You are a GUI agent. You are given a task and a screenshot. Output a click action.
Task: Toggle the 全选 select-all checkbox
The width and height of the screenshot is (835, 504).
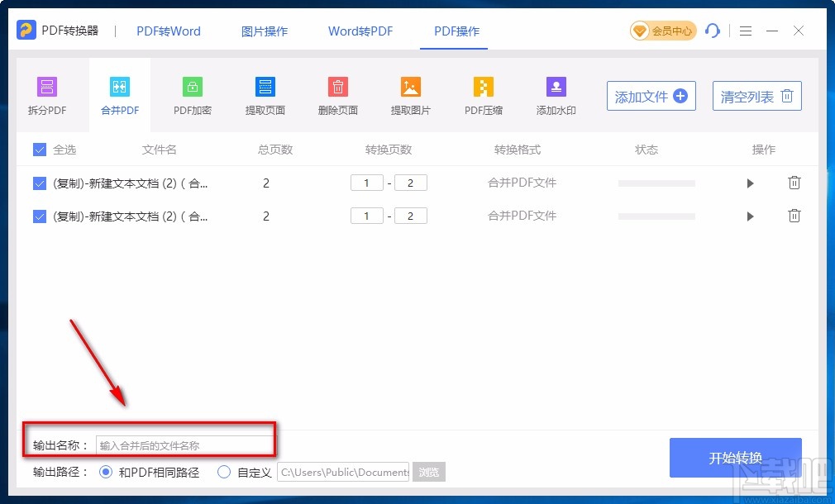38,150
